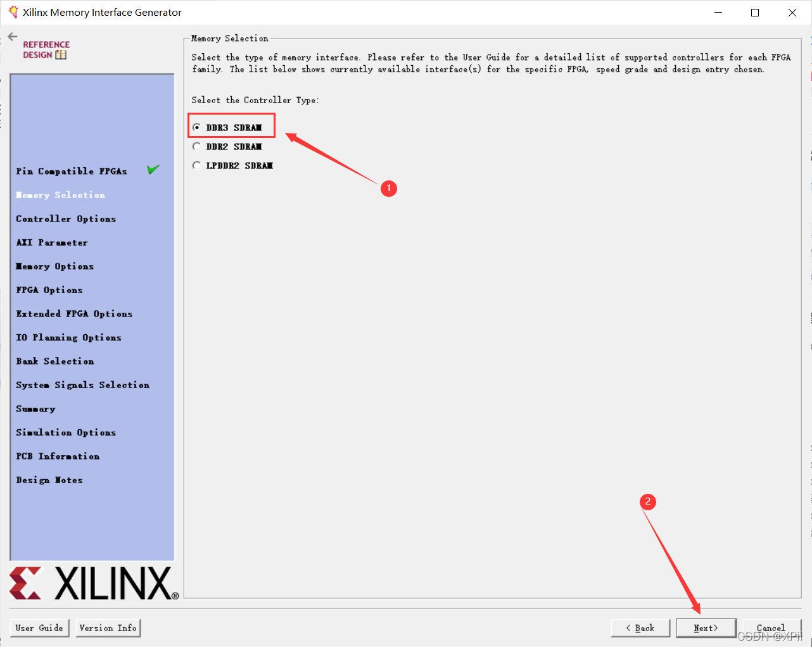Open the Reference Design book icon
The width and height of the screenshot is (812, 647).
[x=61, y=55]
